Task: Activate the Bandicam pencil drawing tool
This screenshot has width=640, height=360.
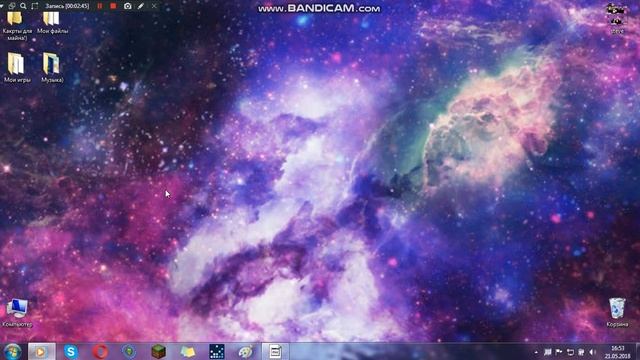Action: (x=141, y=6)
